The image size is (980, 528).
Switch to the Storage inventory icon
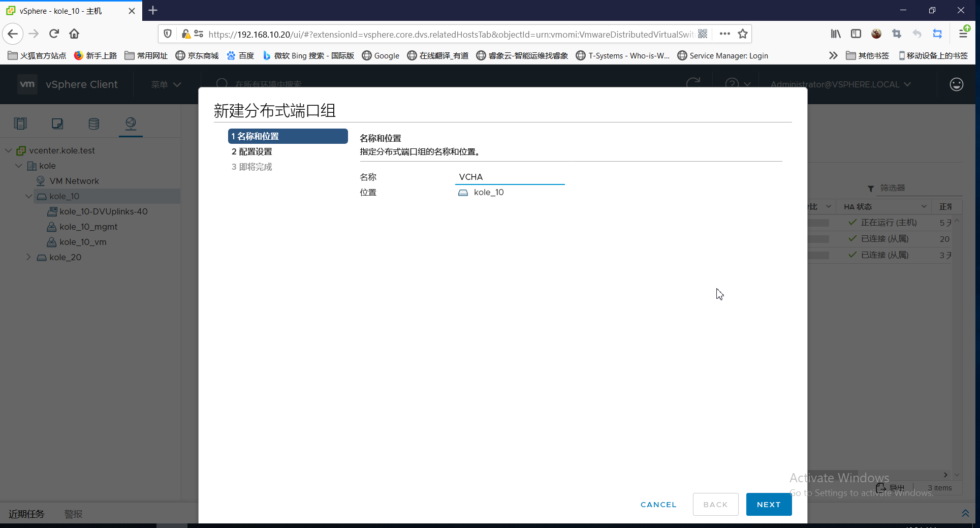pos(93,123)
